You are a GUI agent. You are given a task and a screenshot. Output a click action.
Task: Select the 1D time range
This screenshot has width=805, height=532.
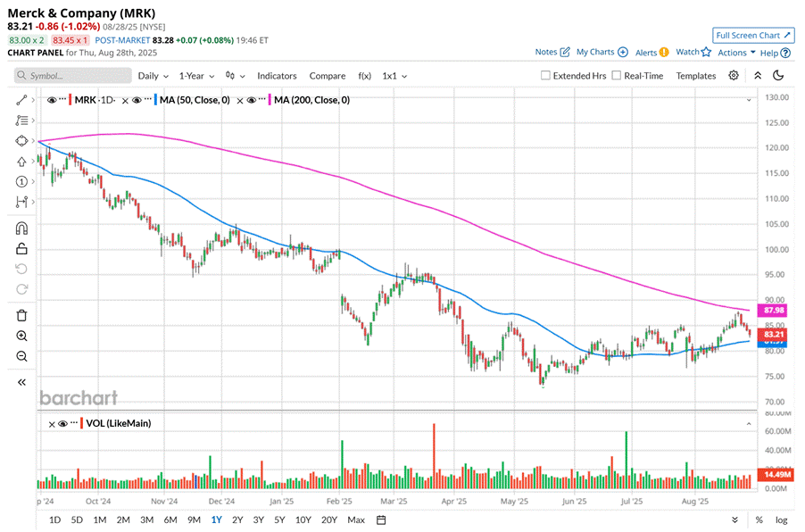tap(54, 520)
